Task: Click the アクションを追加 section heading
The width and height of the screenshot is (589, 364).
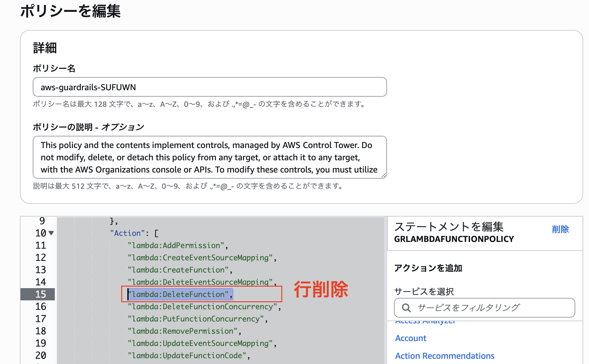Action: point(428,268)
